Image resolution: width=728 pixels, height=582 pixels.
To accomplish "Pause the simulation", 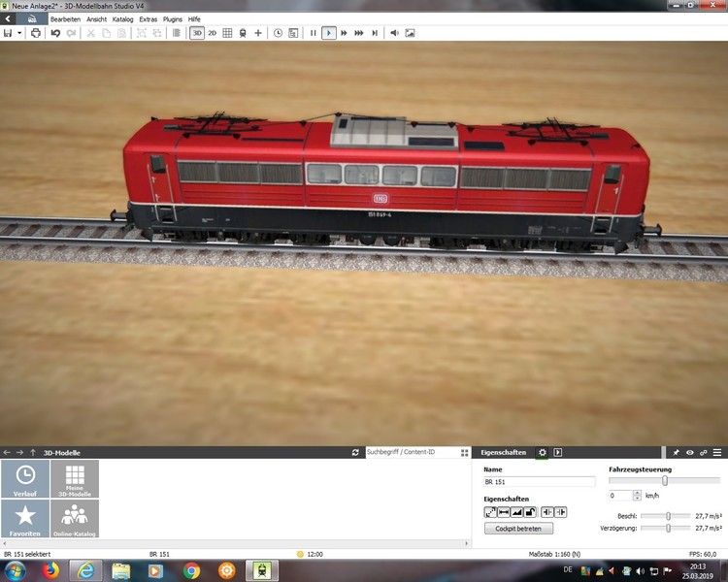I will pos(313,33).
